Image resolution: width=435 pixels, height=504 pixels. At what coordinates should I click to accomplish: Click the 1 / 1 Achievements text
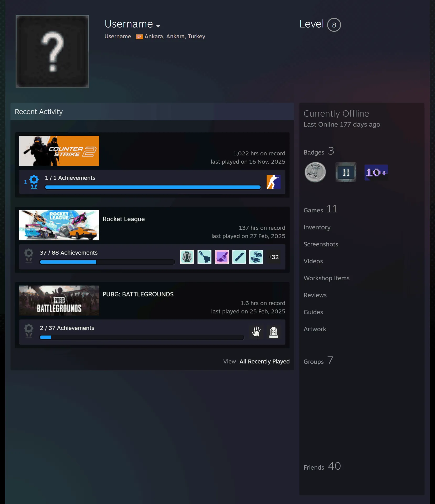coord(70,178)
